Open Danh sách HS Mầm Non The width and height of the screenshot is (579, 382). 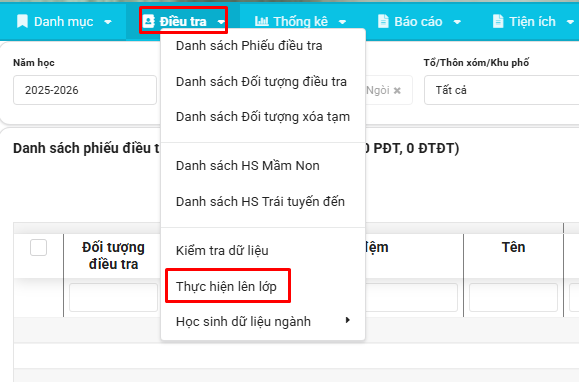coord(263,166)
